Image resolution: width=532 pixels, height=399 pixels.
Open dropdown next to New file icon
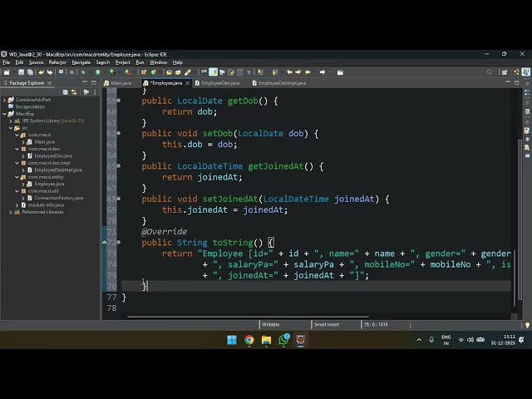pos(12,72)
